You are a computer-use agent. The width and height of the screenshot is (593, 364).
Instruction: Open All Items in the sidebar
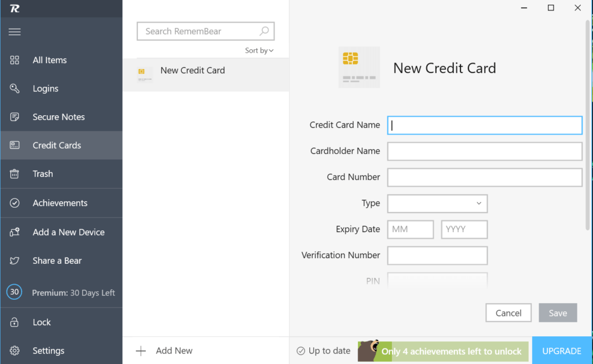[x=61, y=60]
